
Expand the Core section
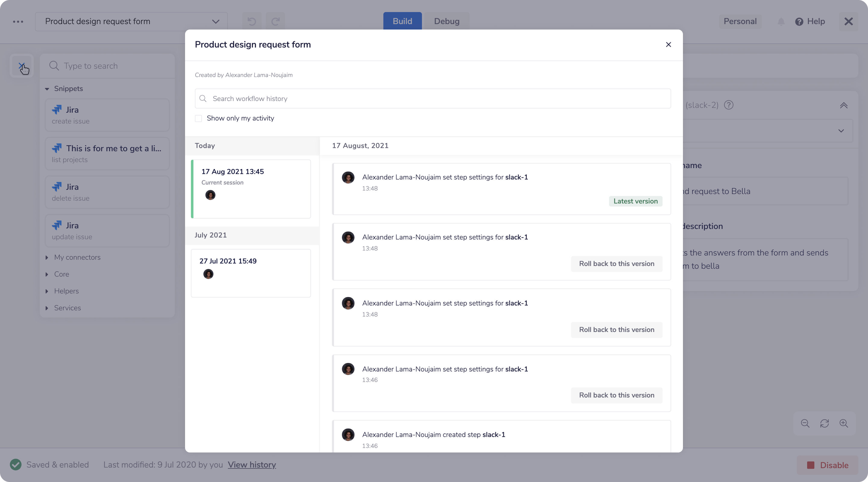[x=47, y=274]
